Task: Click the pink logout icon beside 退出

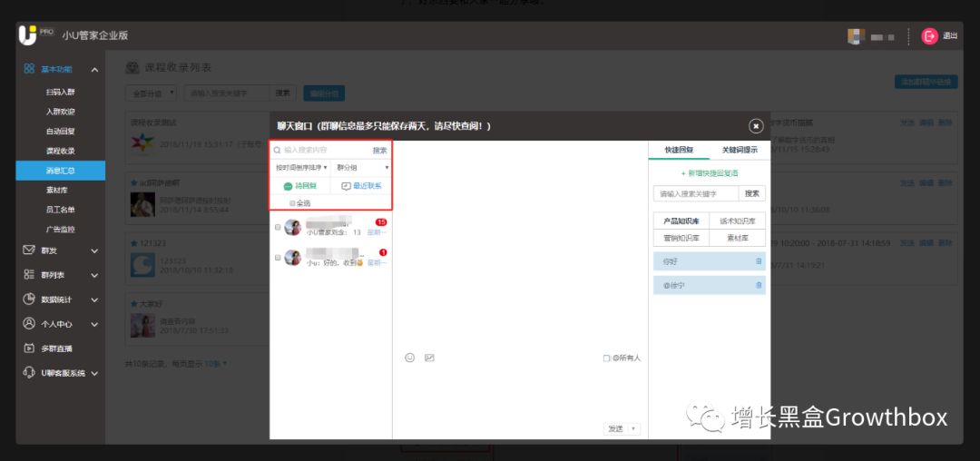Action: tap(929, 36)
